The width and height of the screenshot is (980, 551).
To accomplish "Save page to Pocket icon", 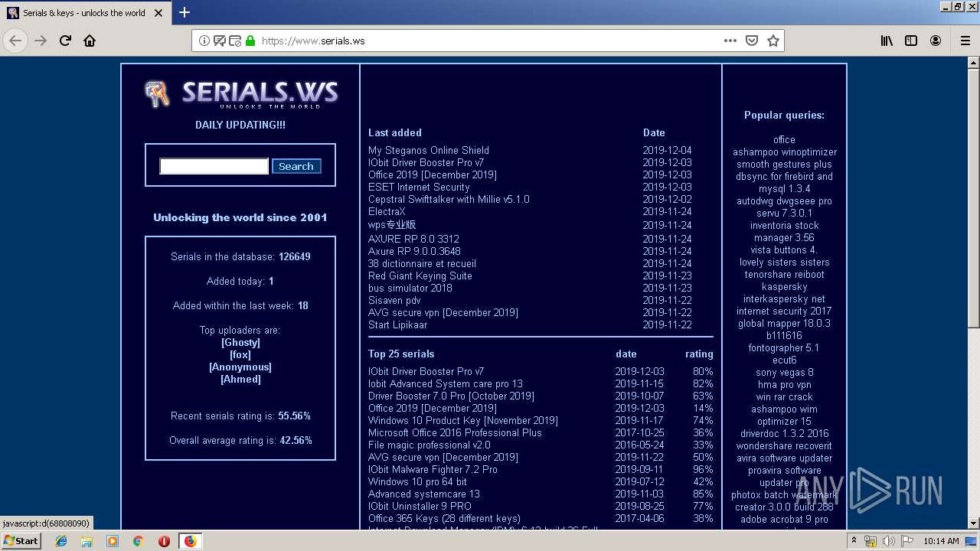I will tap(752, 41).
